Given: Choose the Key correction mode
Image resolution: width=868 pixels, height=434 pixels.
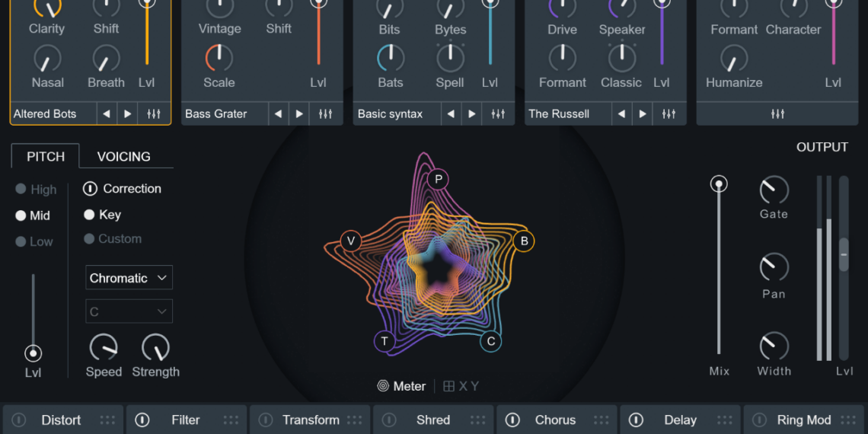Looking at the screenshot, I should (89, 215).
